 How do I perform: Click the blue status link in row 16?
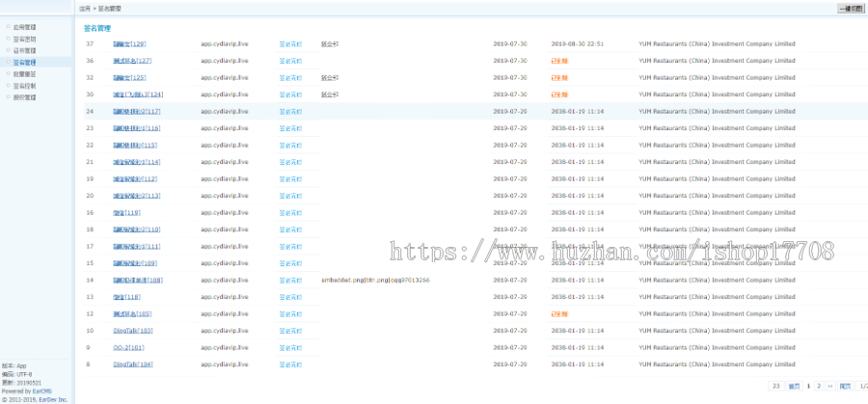tap(290, 213)
